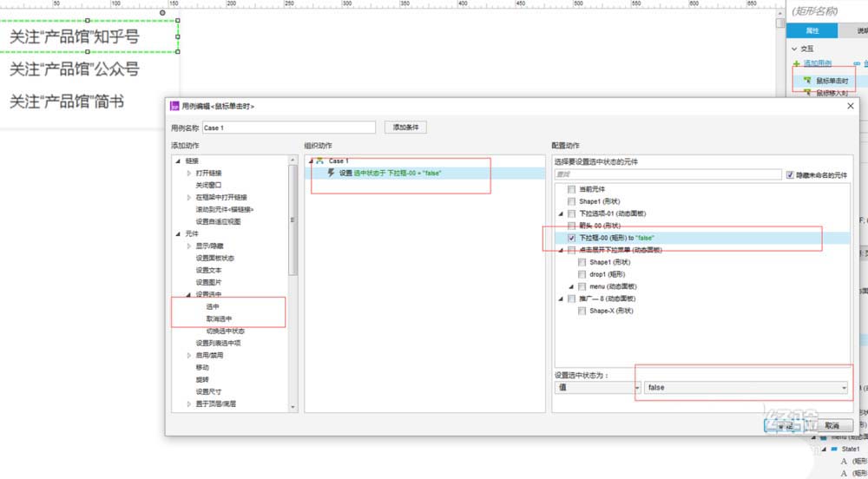Select the 设置尺寸 action

[x=208, y=391]
